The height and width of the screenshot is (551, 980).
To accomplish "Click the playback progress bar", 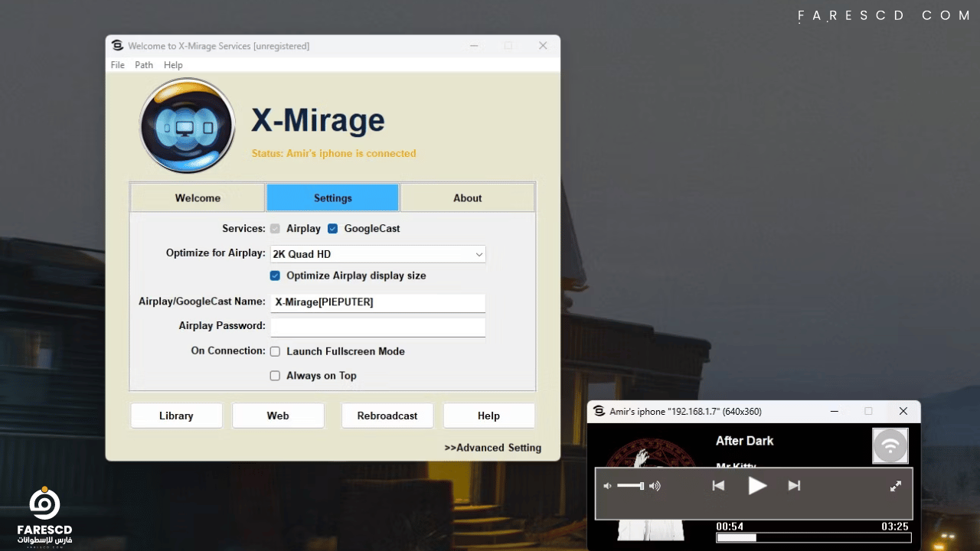I will click(813, 538).
